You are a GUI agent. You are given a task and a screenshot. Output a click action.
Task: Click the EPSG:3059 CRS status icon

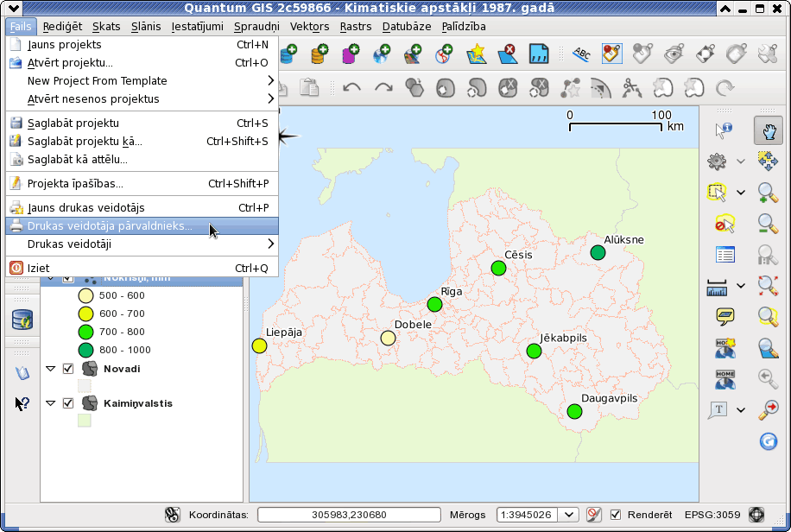click(756, 515)
